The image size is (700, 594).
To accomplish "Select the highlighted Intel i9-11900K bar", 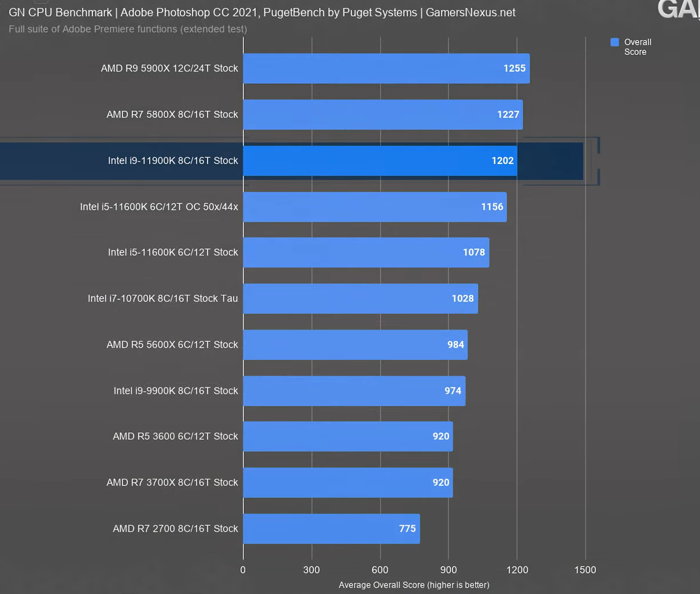I will (379, 161).
